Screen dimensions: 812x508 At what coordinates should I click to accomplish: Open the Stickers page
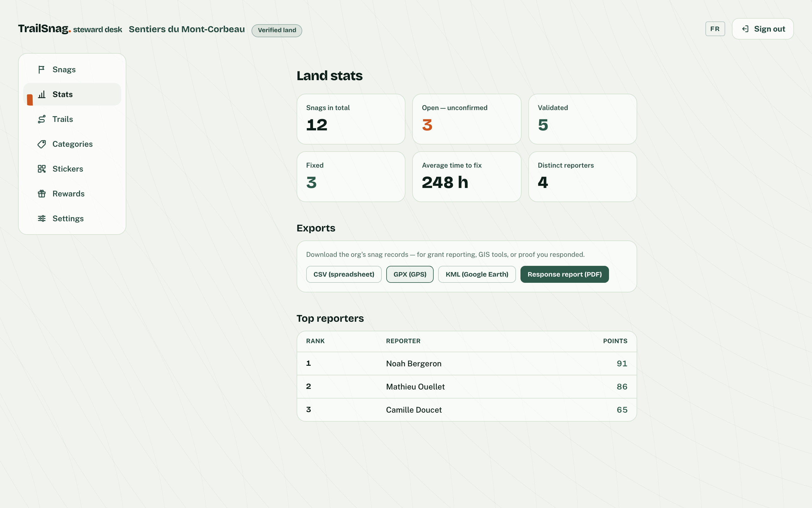[x=72, y=169]
